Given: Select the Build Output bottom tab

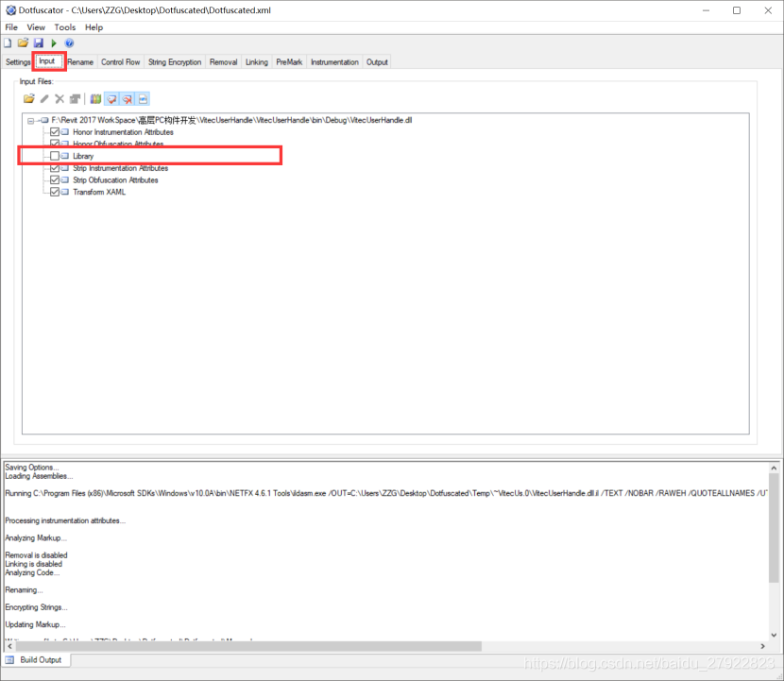Looking at the screenshot, I should pos(36,660).
